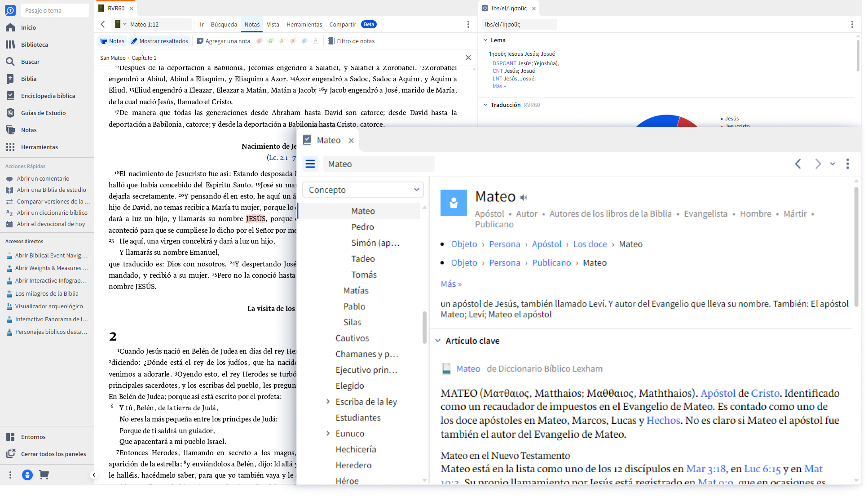Expand Escriba de la ley item
The width and height of the screenshot is (868, 501).
328,402
